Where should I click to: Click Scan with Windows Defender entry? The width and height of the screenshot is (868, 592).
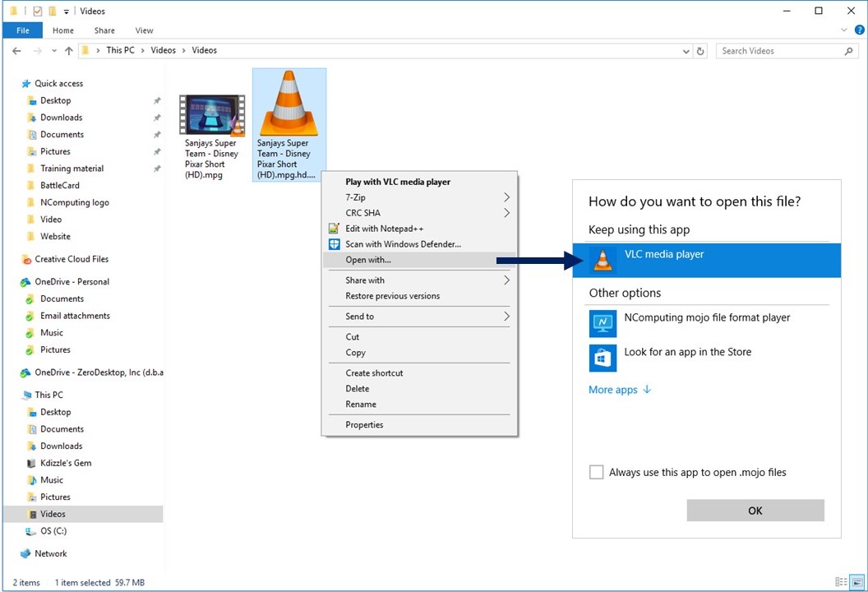403,244
